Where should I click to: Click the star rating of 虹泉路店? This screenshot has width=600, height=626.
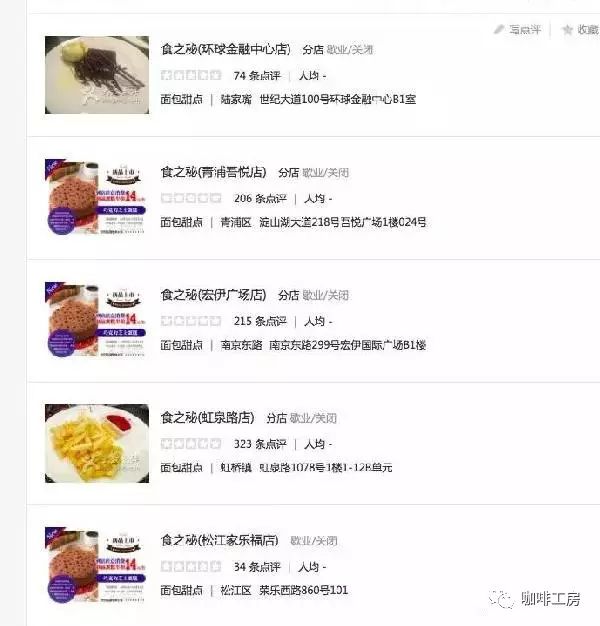[x=191, y=444]
